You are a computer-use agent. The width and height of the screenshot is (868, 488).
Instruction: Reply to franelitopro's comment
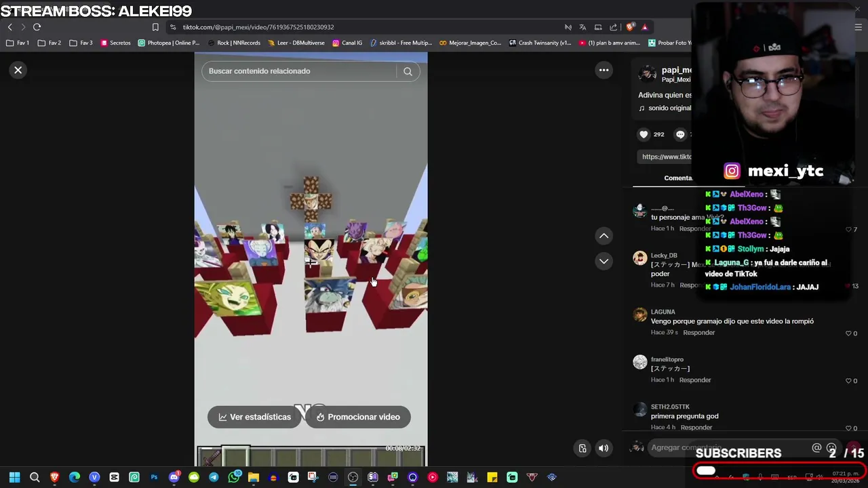[695, 380]
